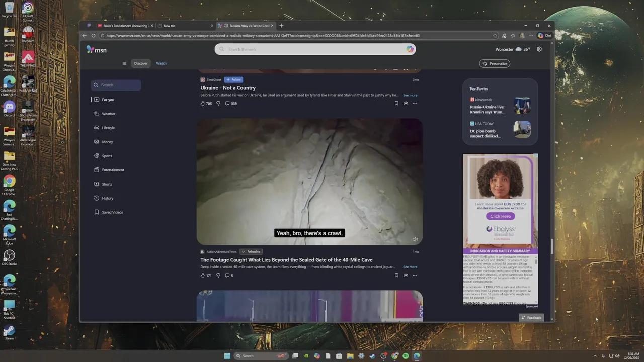Add page to favorites star icon
This screenshot has height=362, width=644.
point(495,36)
